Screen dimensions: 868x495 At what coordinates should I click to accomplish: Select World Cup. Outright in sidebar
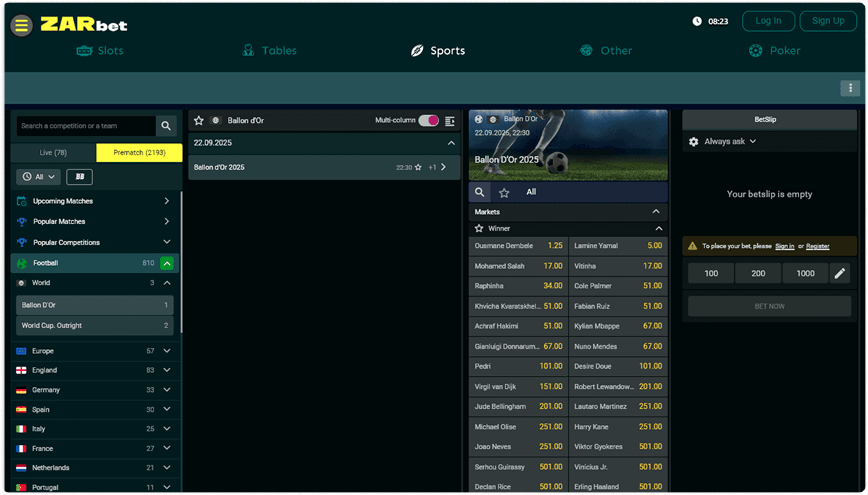click(x=95, y=326)
